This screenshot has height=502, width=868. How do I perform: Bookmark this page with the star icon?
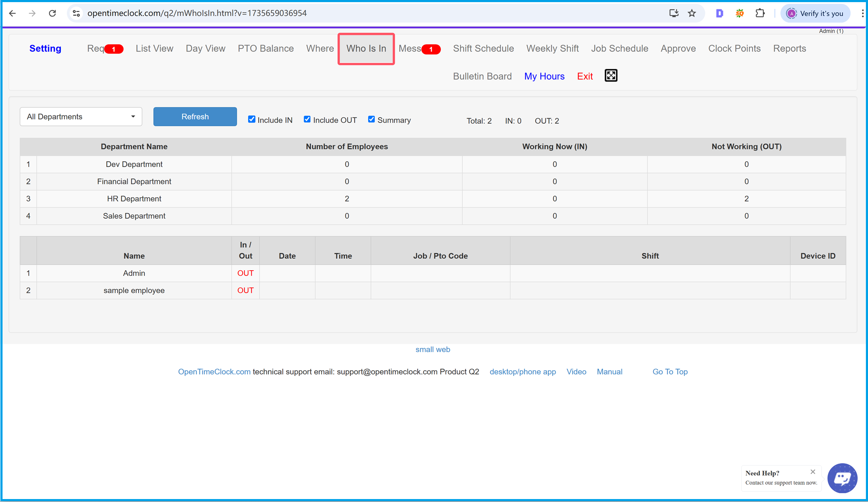692,13
